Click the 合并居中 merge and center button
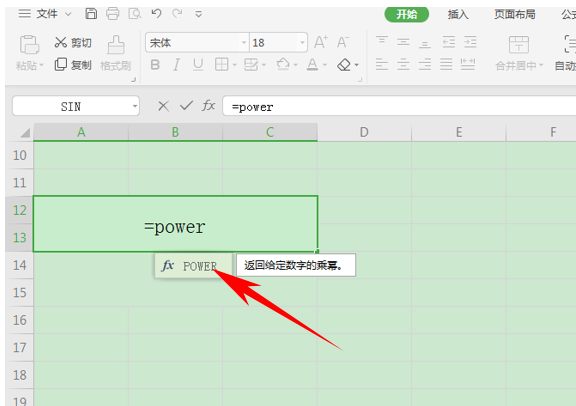576x406 pixels. [x=519, y=54]
